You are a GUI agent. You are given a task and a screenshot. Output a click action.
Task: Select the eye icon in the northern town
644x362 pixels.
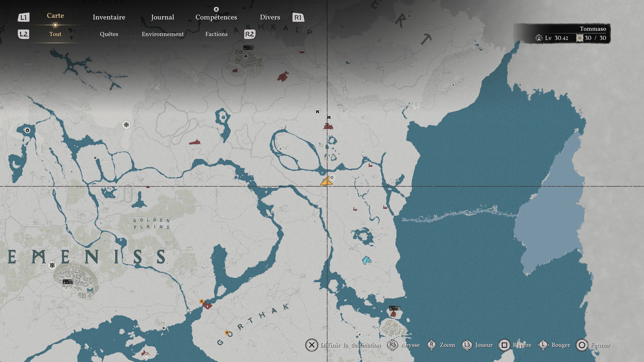coord(246,56)
